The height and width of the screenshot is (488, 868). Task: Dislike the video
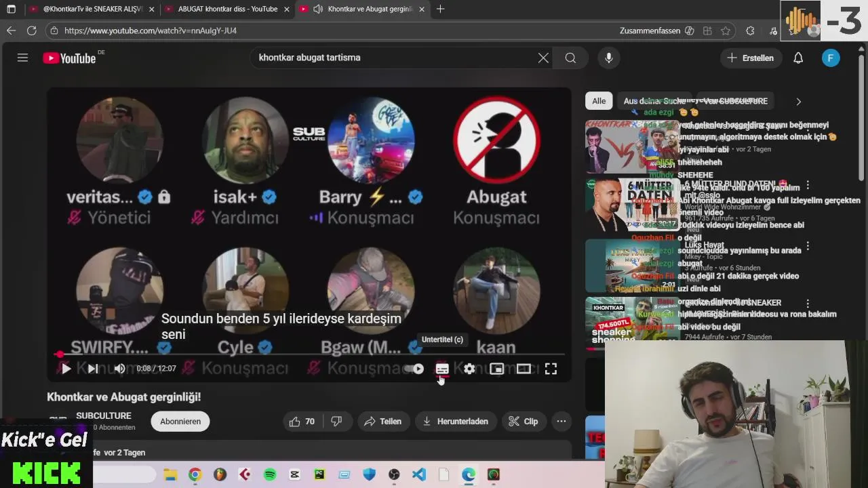(336, 422)
